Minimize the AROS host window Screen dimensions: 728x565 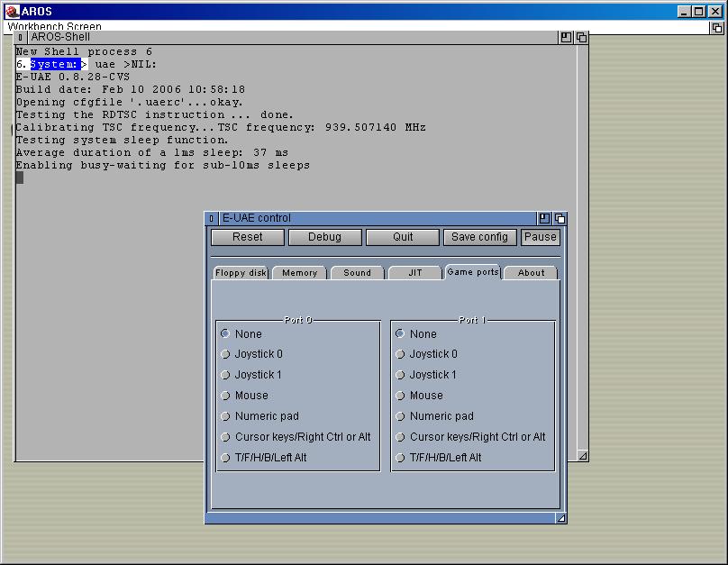coord(683,12)
